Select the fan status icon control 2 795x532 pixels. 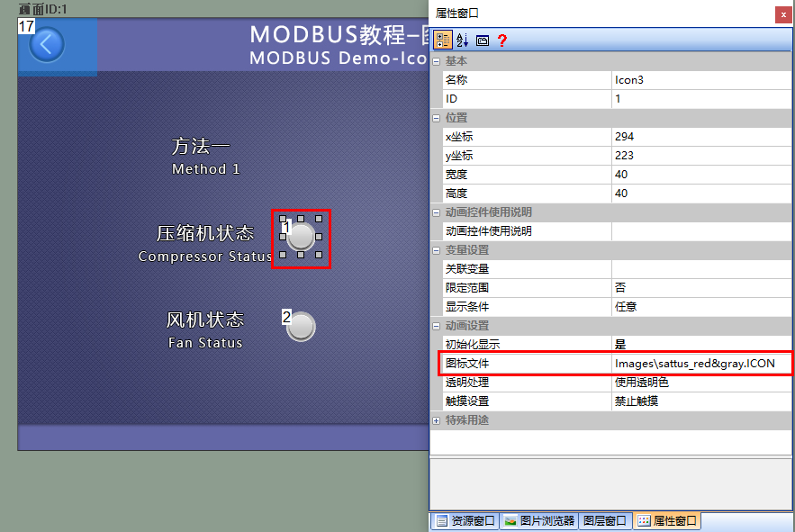pos(302,327)
